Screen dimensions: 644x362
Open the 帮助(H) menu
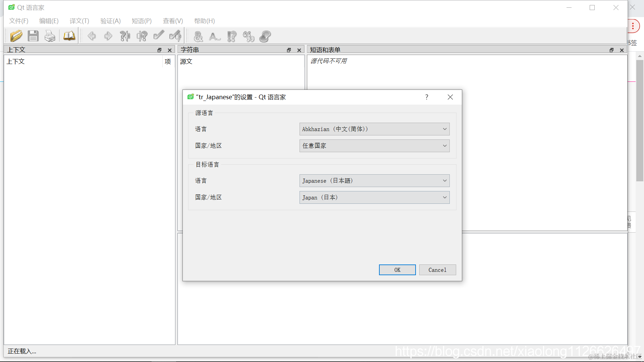pyautogui.click(x=204, y=21)
